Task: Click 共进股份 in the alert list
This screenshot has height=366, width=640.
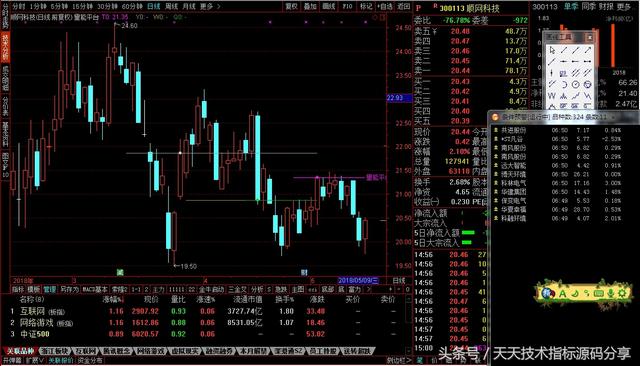Action: [x=513, y=130]
